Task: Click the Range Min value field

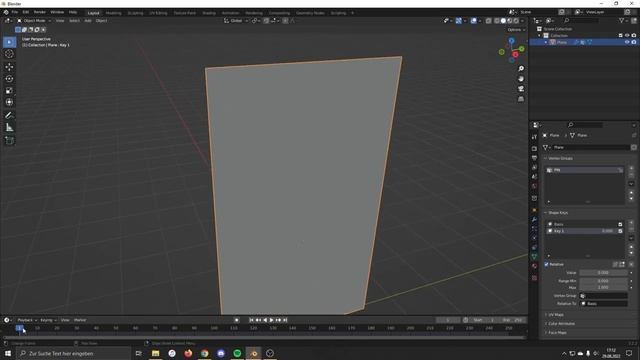Action: (603, 281)
